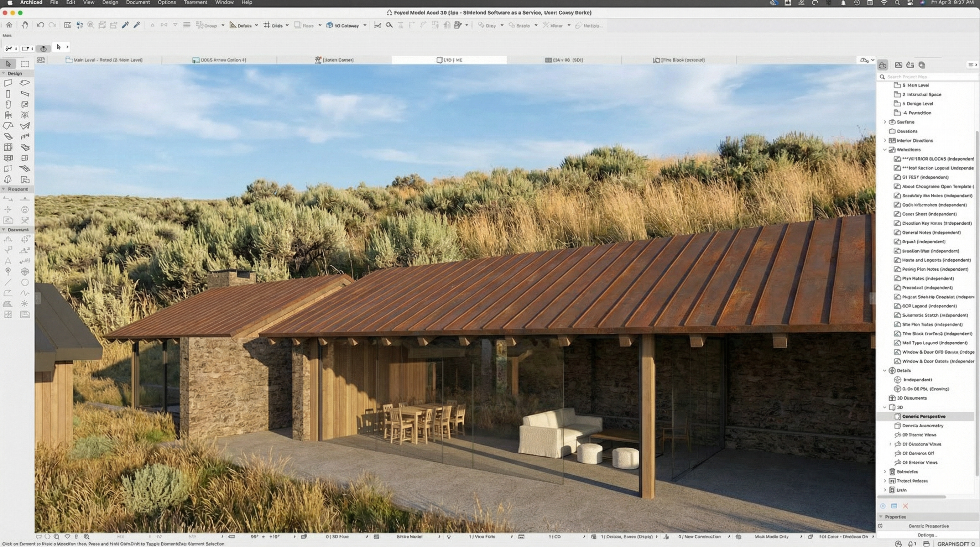The image size is (980, 547).
Task: Select the Marquee tool in toolbox
Action: [x=25, y=63]
